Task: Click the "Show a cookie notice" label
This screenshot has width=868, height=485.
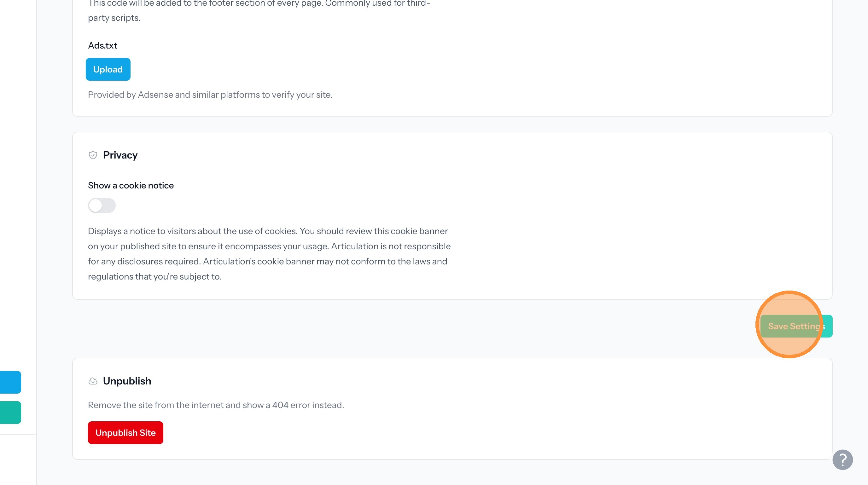Action: [131, 185]
